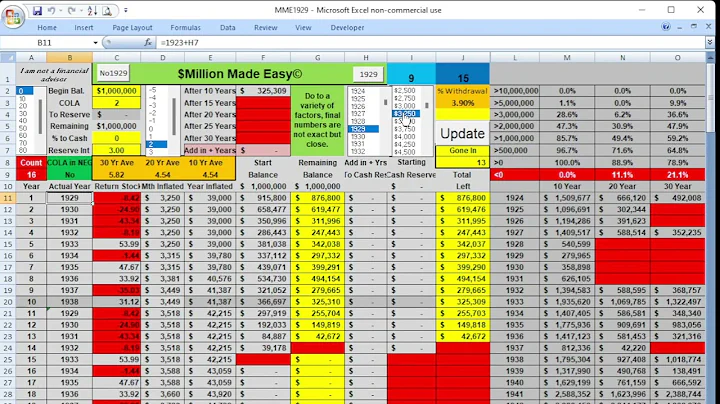Open Print Preview from the quick access toolbar

tap(107, 11)
